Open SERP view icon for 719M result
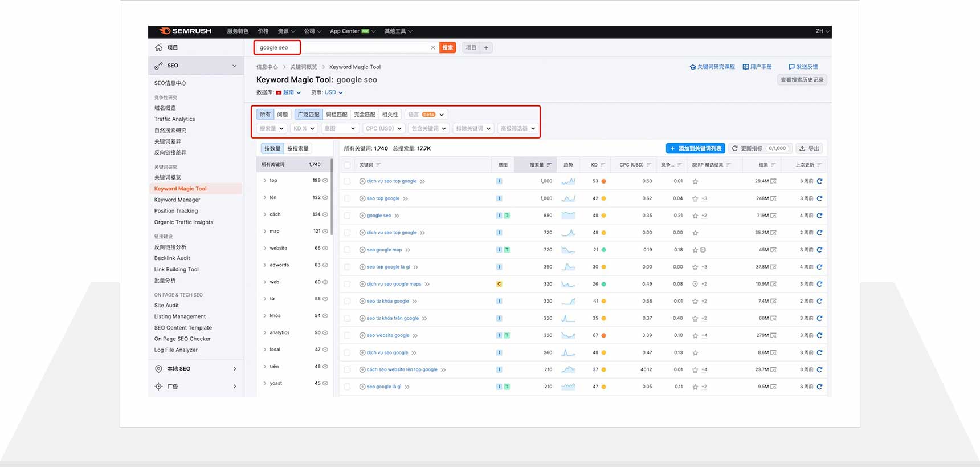The height and width of the screenshot is (467, 980). coord(773,216)
